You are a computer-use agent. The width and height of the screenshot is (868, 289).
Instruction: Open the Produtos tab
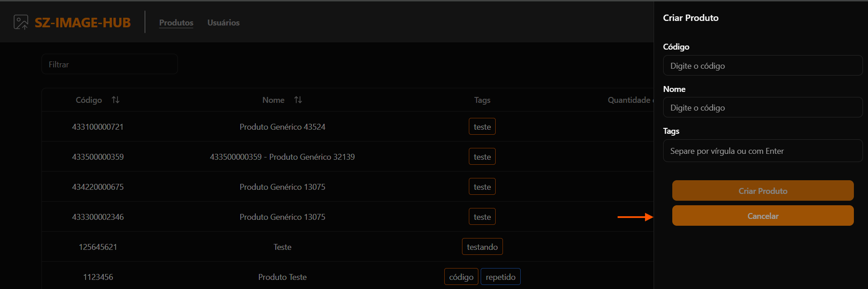176,22
